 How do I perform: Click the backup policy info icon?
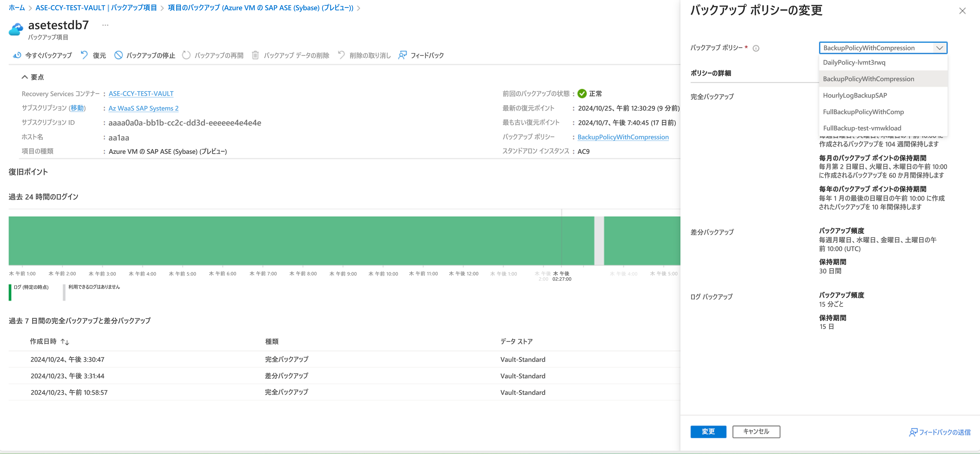[x=756, y=48]
